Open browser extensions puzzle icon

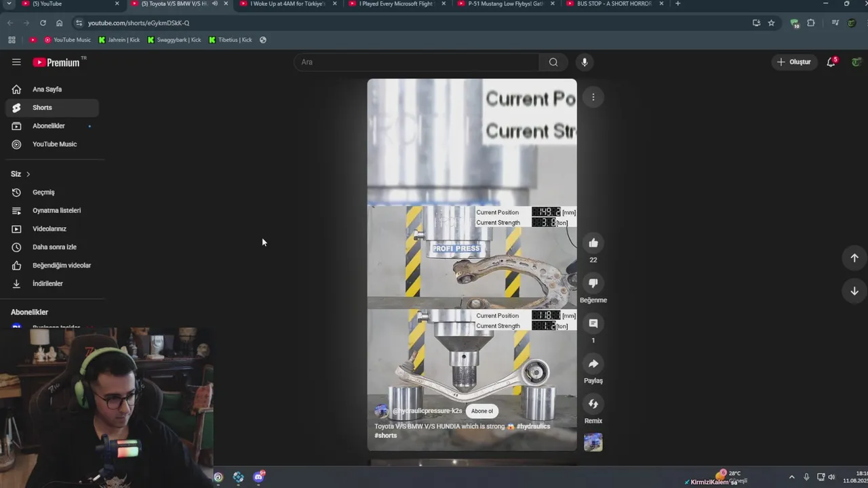click(810, 22)
